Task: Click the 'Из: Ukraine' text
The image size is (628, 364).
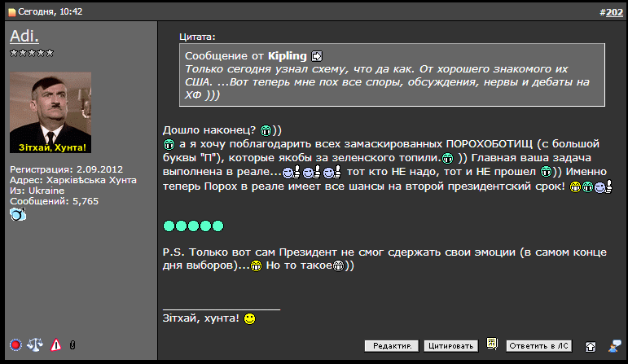Action: [x=37, y=191]
